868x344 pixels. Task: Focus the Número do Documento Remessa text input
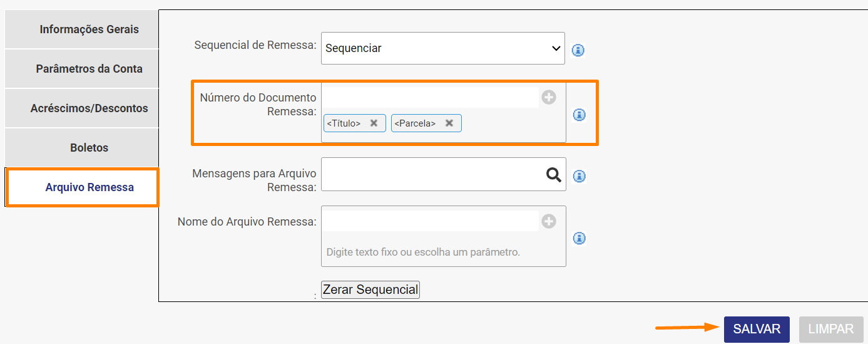430,97
